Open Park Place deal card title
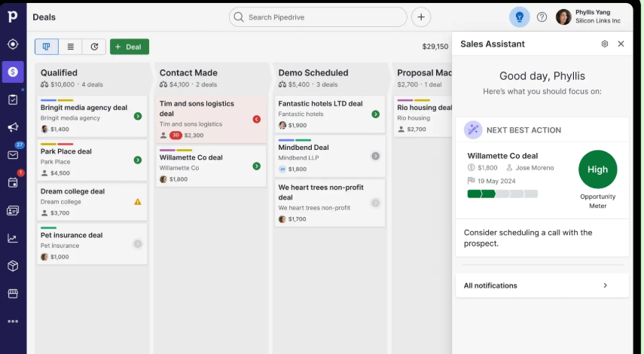The width and height of the screenshot is (644, 354). [66, 151]
